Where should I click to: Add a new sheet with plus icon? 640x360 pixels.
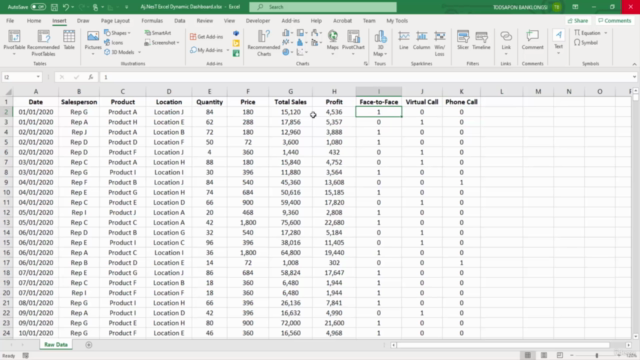tap(89, 345)
